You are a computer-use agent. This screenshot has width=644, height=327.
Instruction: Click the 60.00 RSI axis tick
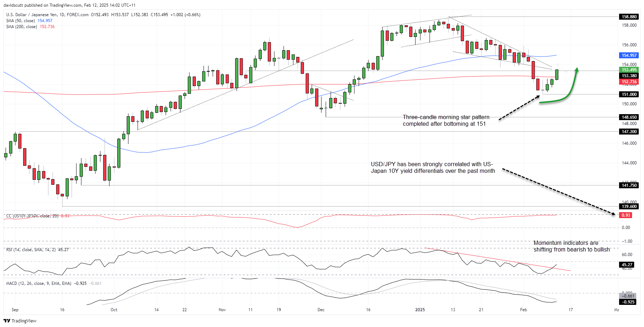coord(627,255)
